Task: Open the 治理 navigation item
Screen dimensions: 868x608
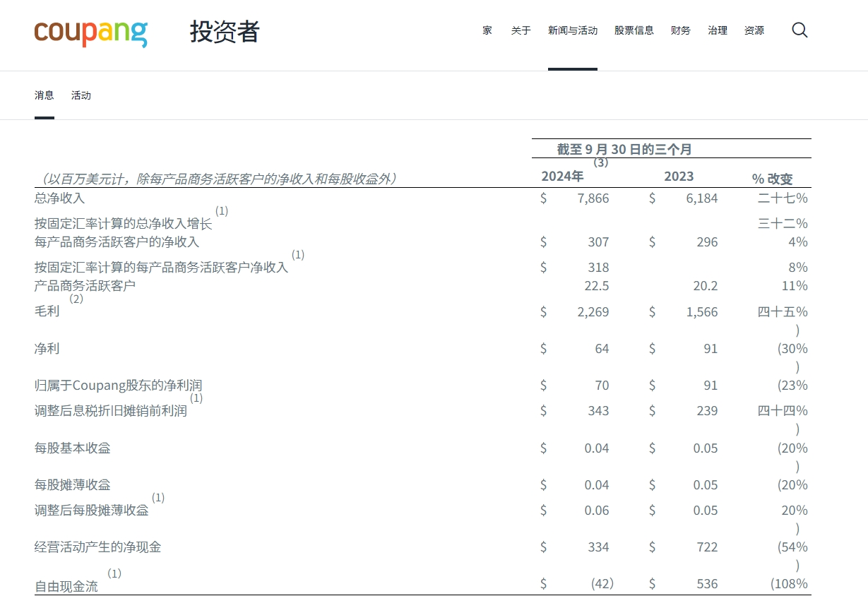Action: (718, 30)
